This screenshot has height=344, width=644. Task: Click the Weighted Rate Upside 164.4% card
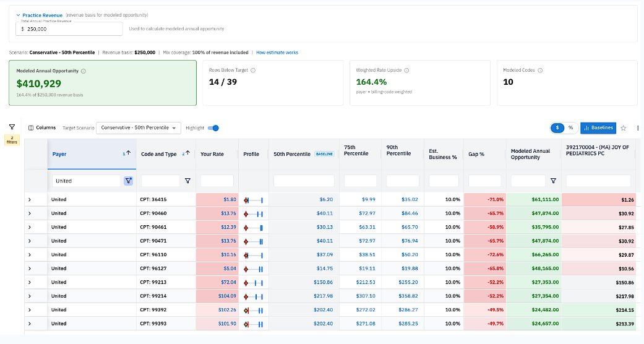coord(420,83)
